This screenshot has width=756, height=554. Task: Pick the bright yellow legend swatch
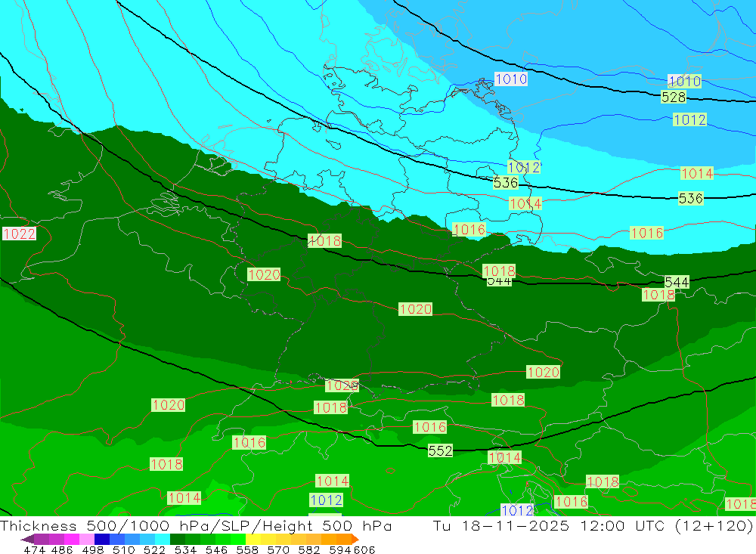pos(253,539)
